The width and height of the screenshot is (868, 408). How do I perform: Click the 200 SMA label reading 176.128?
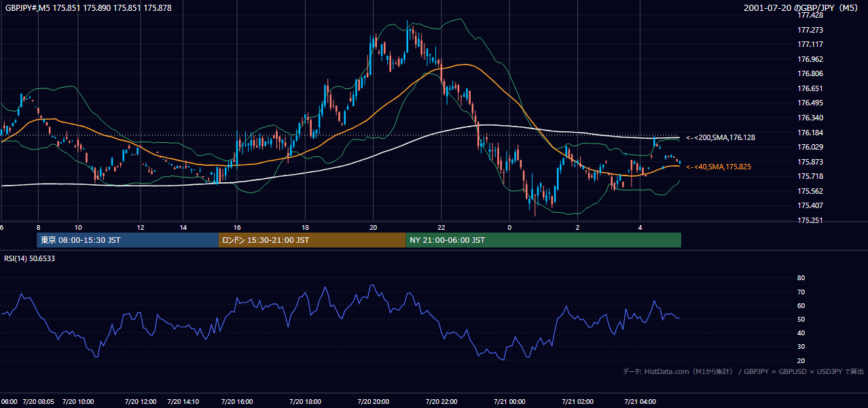[x=721, y=137]
